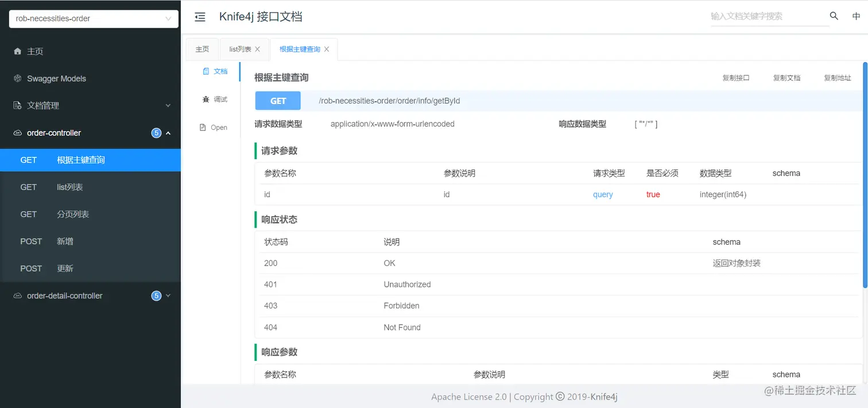Image resolution: width=868 pixels, height=408 pixels.
Task: Click the badge 5 on order-controller
Action: (x=156, y=133)
